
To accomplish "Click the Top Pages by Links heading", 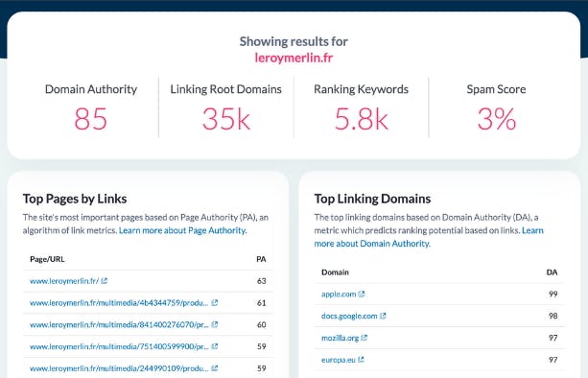I will point(75,199).
